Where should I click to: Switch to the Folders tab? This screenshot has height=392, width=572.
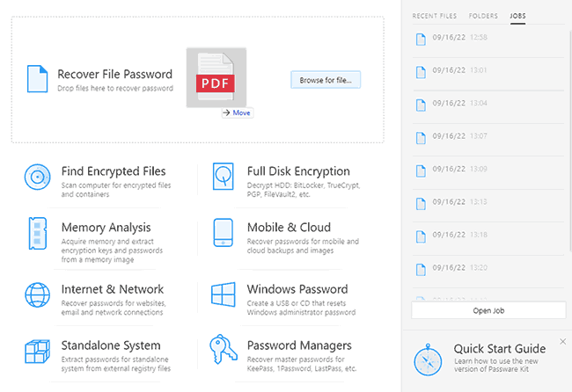(483, 16)
